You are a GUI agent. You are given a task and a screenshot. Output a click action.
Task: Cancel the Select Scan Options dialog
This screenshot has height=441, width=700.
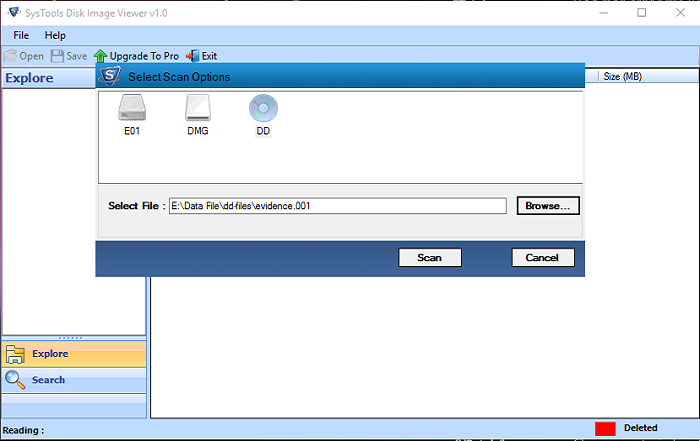point(542,258)
